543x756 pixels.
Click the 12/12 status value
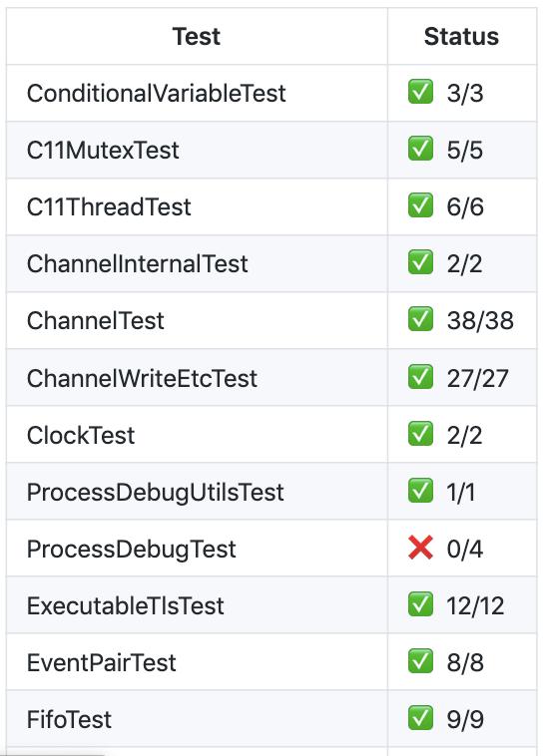pyautogui.click(x=475, y=606)
